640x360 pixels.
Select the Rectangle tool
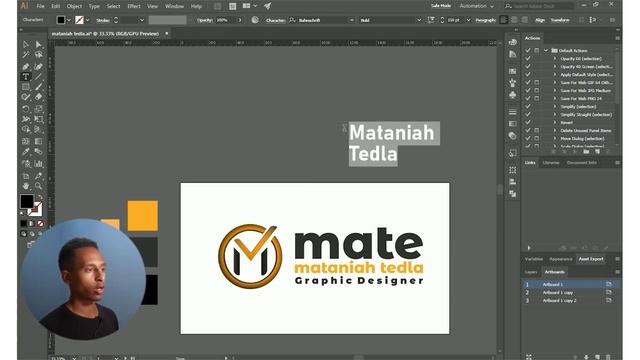26,87
